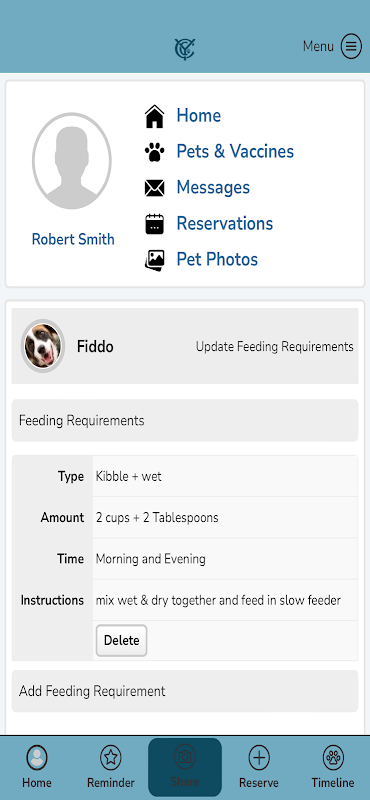Open Timeline paw icon in bottom bar
This screenshot has width=370, height=800.
click(x=333, y=758)
